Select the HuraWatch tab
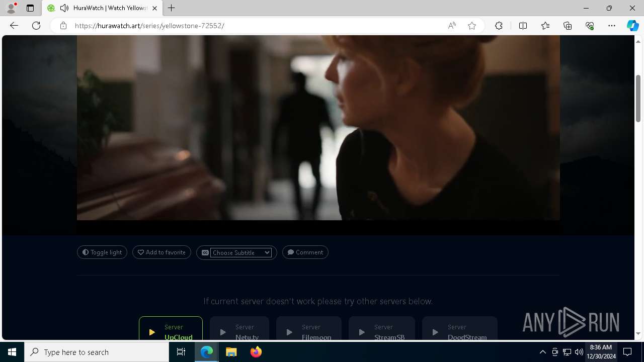Image resolution: width=644 pixels, height=362 pixels. pos(102,8)
